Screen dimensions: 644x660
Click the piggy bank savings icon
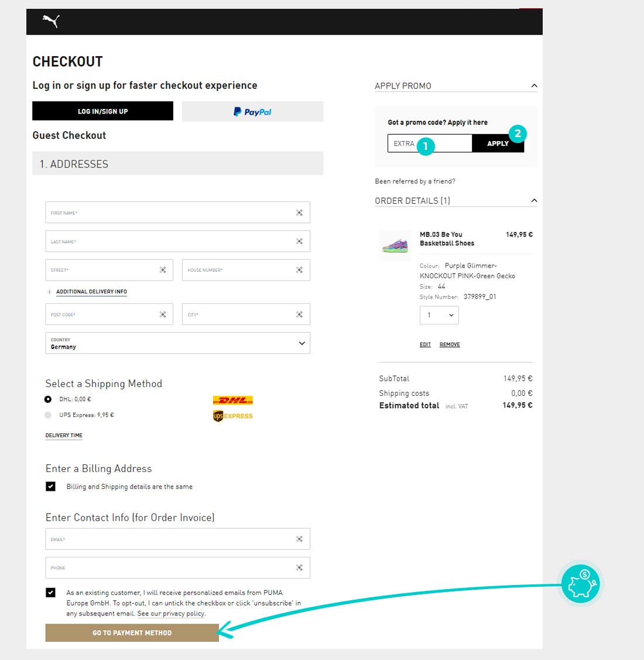[581, 584]
